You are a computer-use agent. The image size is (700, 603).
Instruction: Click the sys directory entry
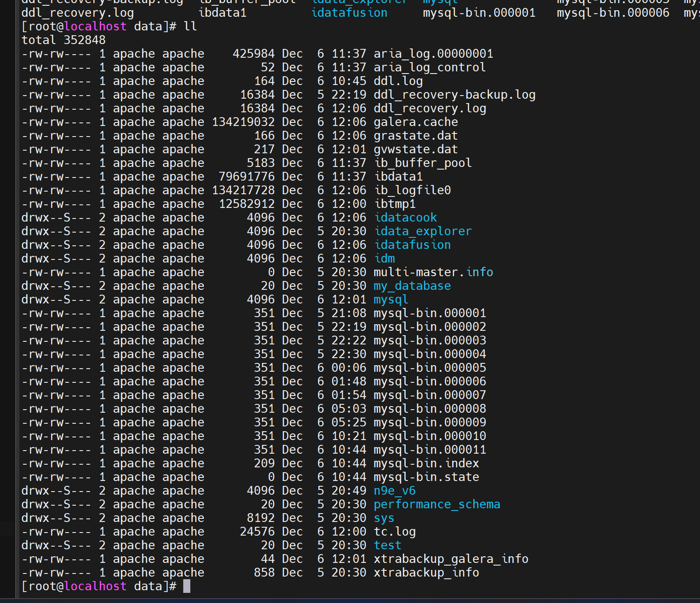tap(384, 518)
